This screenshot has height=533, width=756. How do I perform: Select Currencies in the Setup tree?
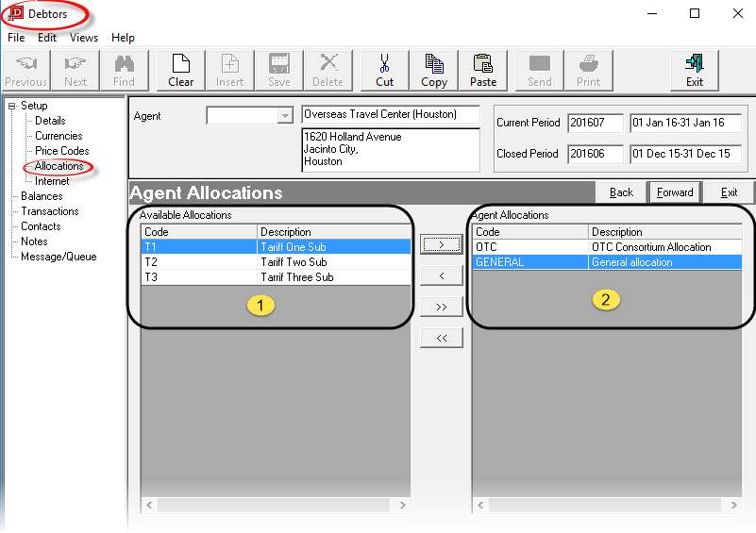[59, 136]
